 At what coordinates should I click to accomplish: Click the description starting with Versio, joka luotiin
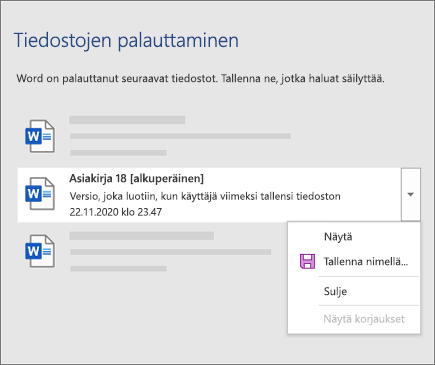point(205,196)
